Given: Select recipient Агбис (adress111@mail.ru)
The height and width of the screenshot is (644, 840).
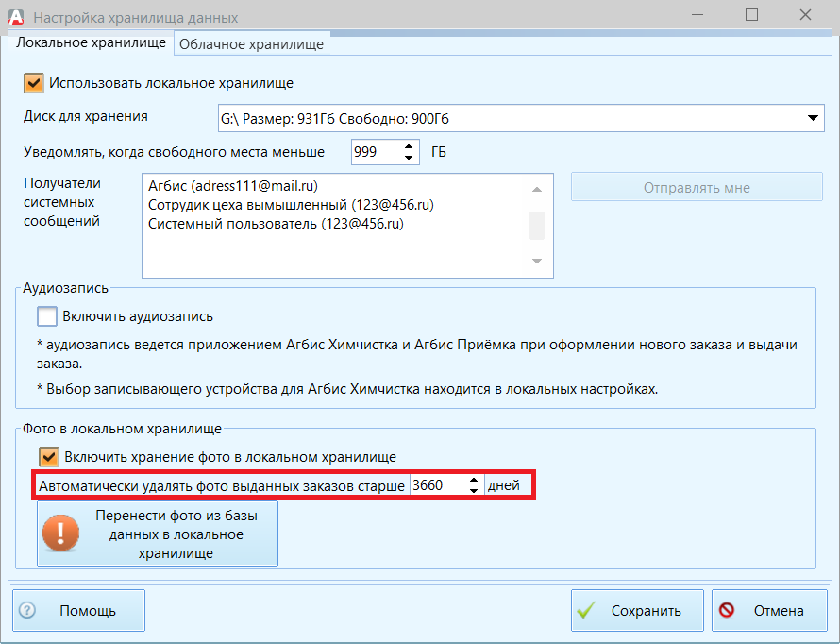Looking at the screenshot, I should tap(232, 186).
